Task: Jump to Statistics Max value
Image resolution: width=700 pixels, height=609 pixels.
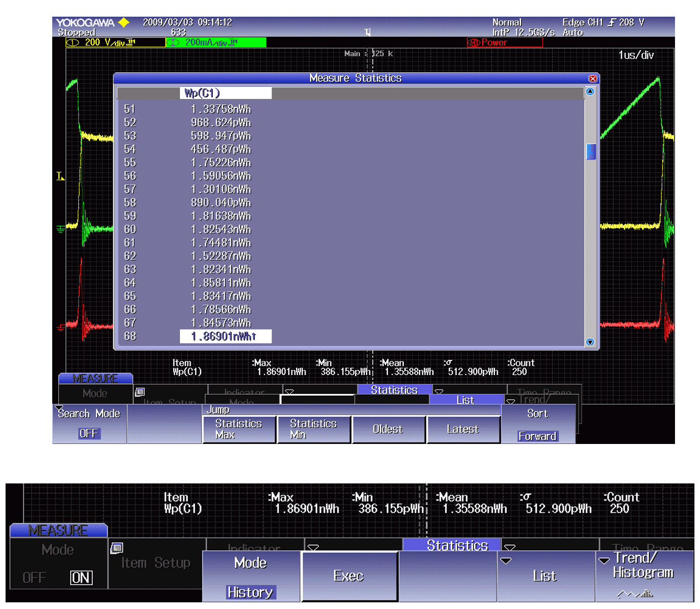Action: tap(239, 430)
